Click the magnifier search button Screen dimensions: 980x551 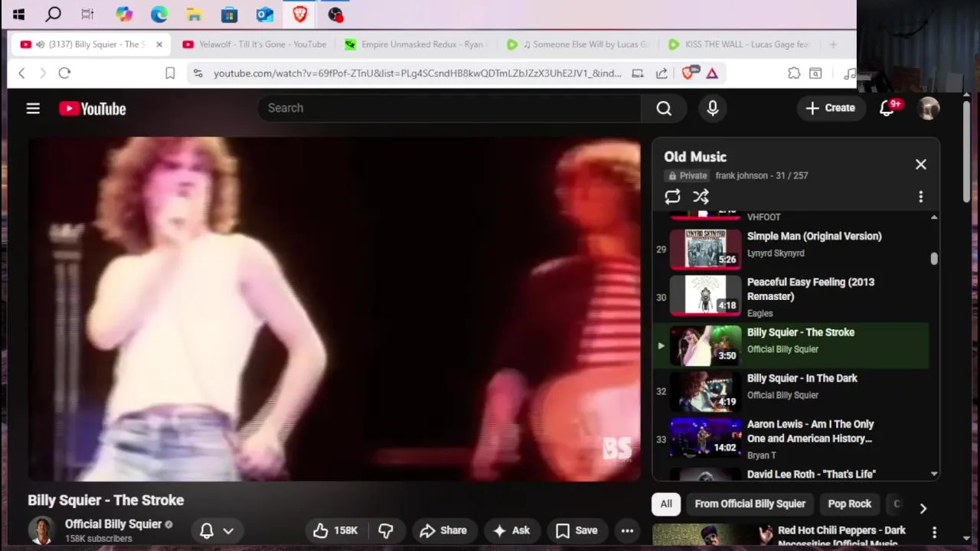(x=664, y=109)
